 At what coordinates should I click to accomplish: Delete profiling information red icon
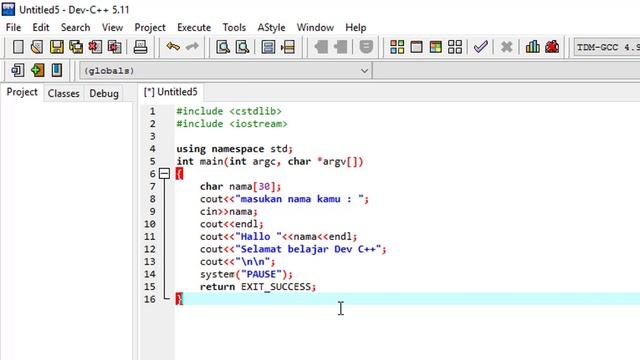[552, 47]
